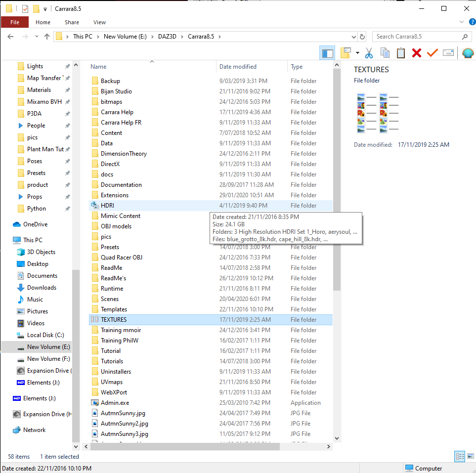Click the title bar Properties checkmark icon
This screenshot has width=476, height=473.
pos(25,9)
